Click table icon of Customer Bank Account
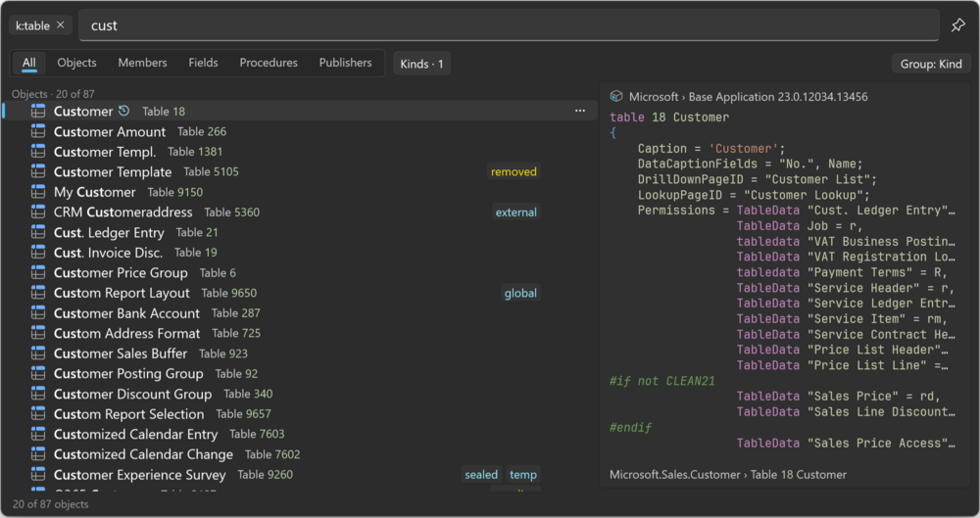The width and height of the screenshot is (980, 518). 38,313
